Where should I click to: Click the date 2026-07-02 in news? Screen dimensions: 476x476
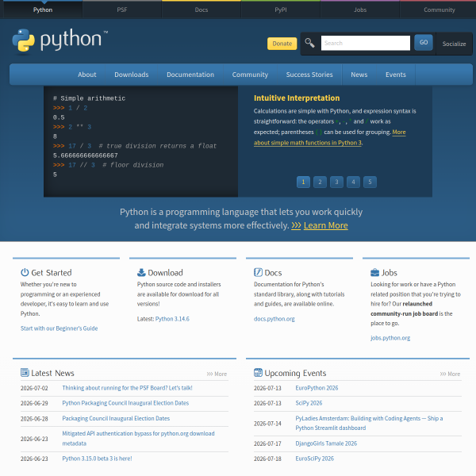point(34,388)
